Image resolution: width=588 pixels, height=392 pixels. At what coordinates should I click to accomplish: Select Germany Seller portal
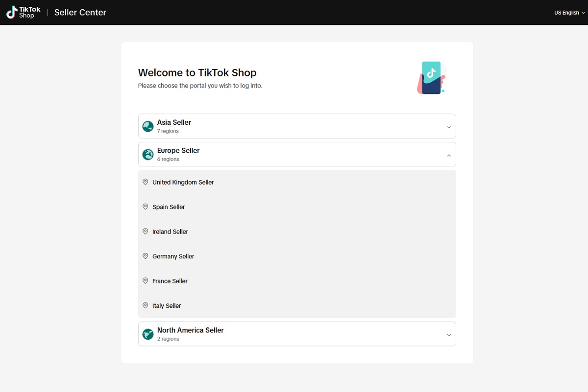pyautogui.click(x=297, y=256)
